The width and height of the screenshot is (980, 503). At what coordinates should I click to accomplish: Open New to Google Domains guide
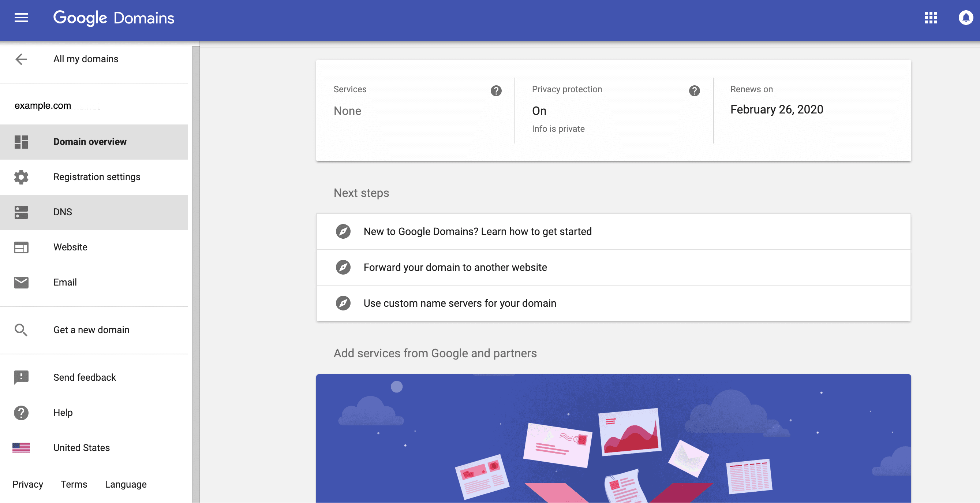[x=478, y=231]
